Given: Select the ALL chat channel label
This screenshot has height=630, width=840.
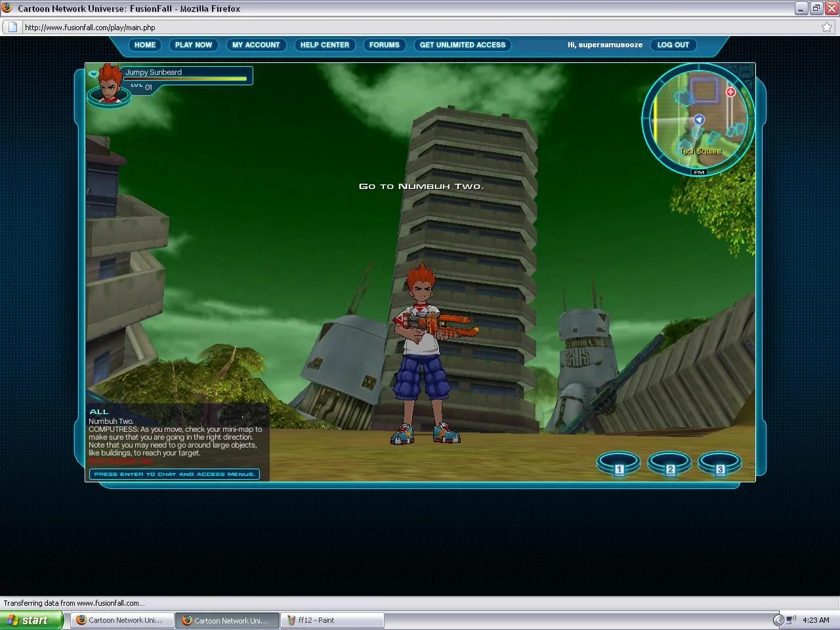Looking at the screenshot, I should tap(99, 412).
